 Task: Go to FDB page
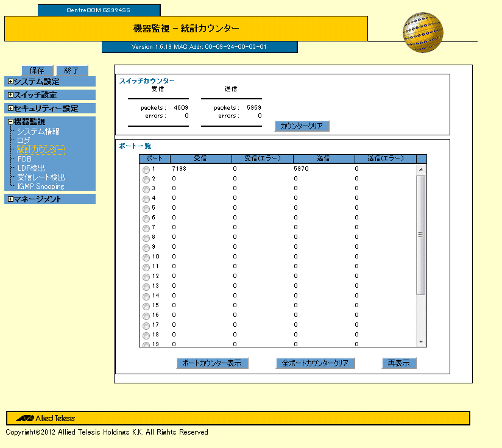[24, 159]
